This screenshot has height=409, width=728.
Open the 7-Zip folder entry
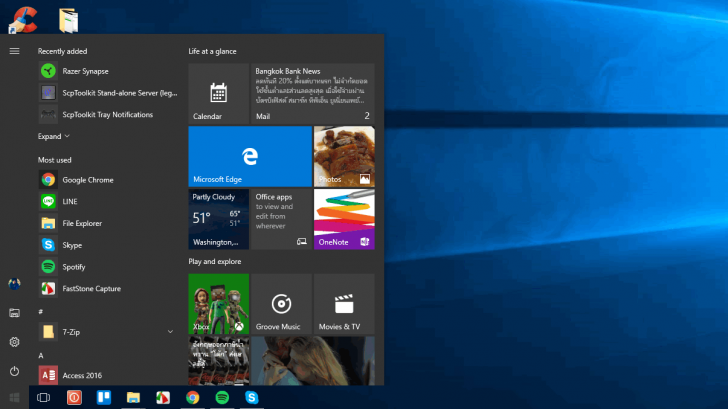(x=108, y=332)
